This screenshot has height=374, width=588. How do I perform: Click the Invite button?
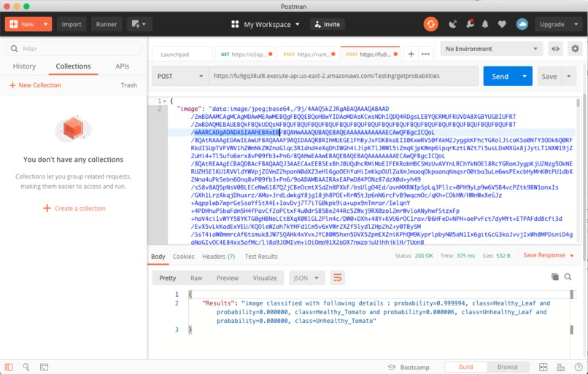click(x=327, y=24)
